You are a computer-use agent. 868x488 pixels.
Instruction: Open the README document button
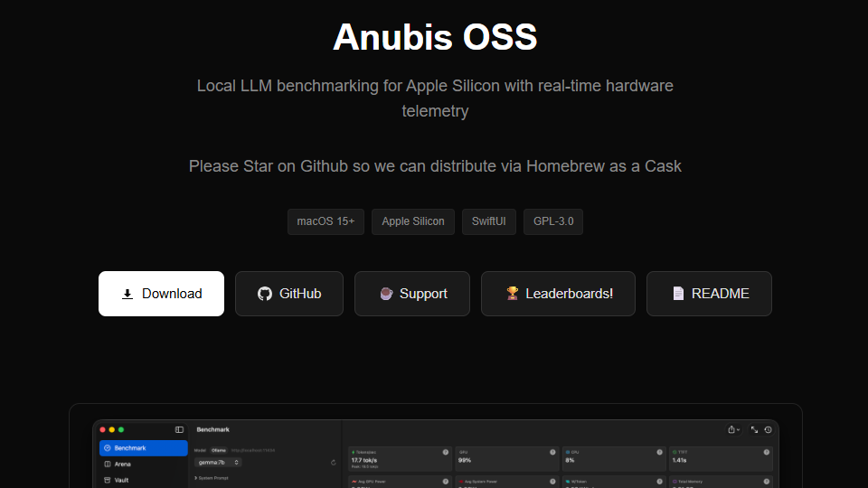[709, 294]
